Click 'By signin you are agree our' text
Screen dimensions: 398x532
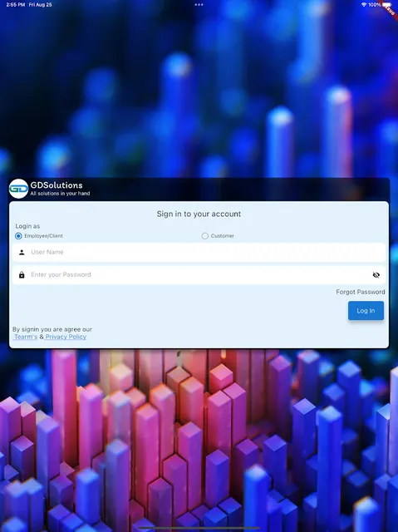pos(52,329)
